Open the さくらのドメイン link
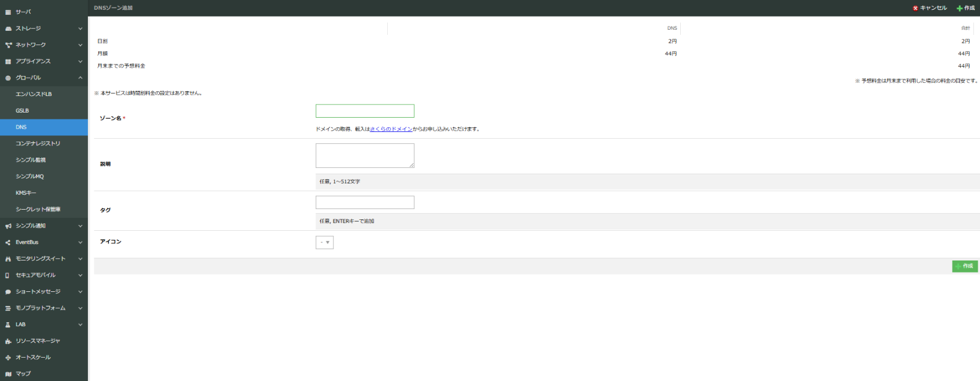 tap(391, 129)
